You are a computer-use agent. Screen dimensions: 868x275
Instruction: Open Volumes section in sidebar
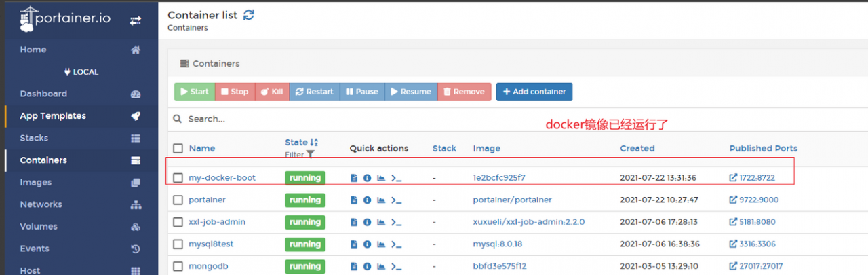tap(38, 226)
